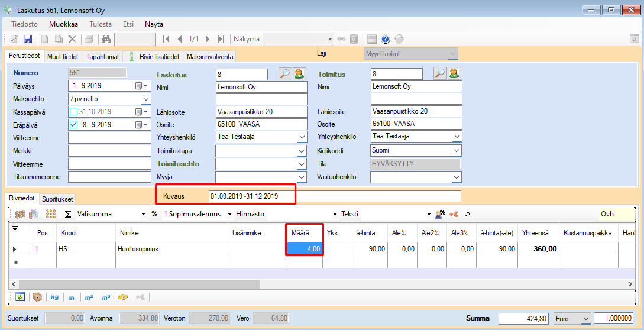Open the Toimitusehto dropdown
Screen dimensions: 644x330
(x=302, y=164)
